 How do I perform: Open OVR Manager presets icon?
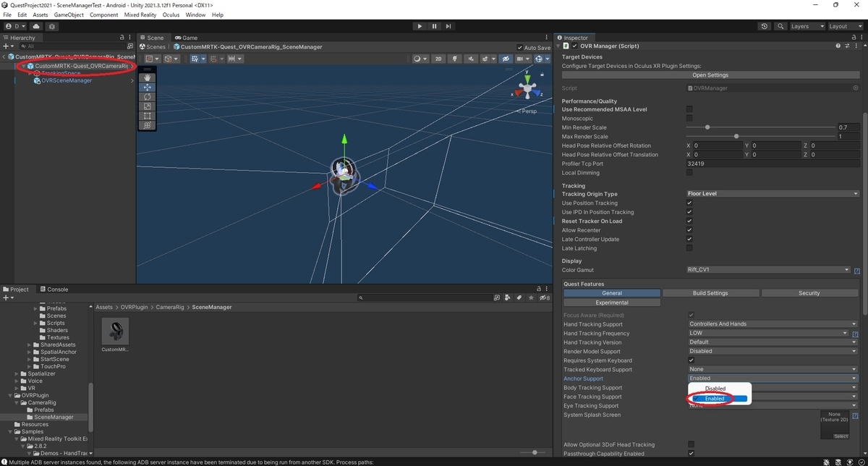[848, 46]
